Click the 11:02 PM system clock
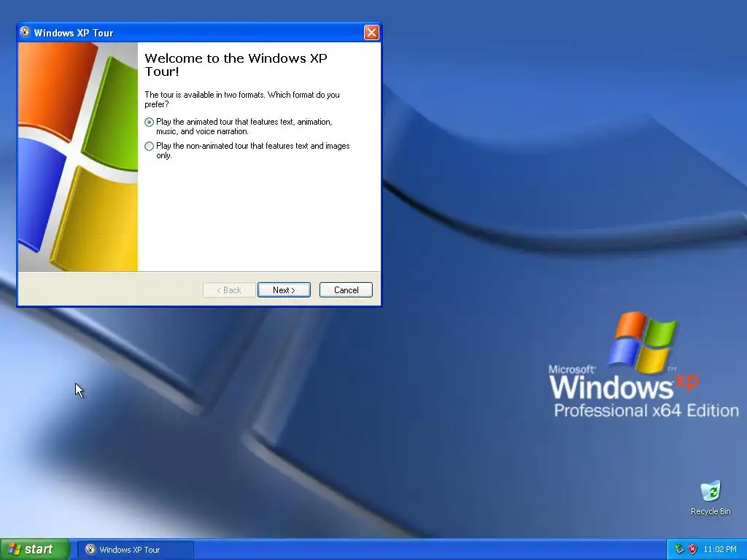 point(720,550)
